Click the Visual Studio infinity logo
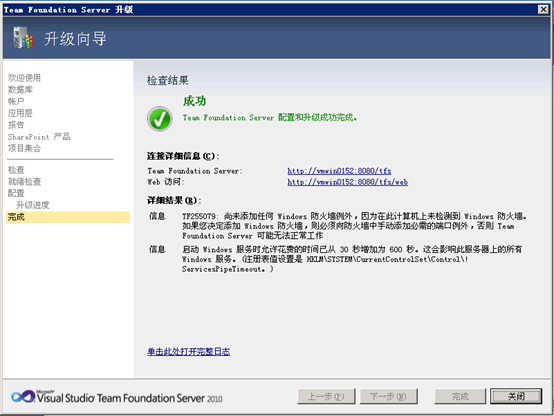Screen dimensions: 554x416 point(23,397)
